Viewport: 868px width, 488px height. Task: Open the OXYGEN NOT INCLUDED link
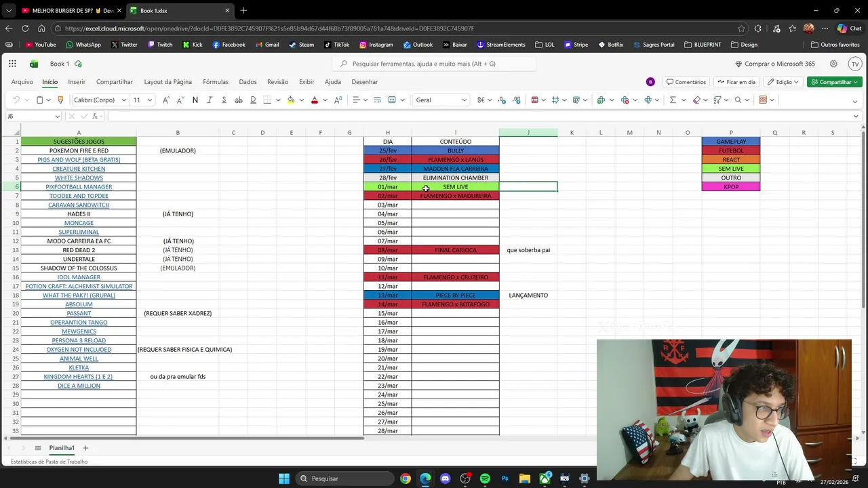pos(79,350)
